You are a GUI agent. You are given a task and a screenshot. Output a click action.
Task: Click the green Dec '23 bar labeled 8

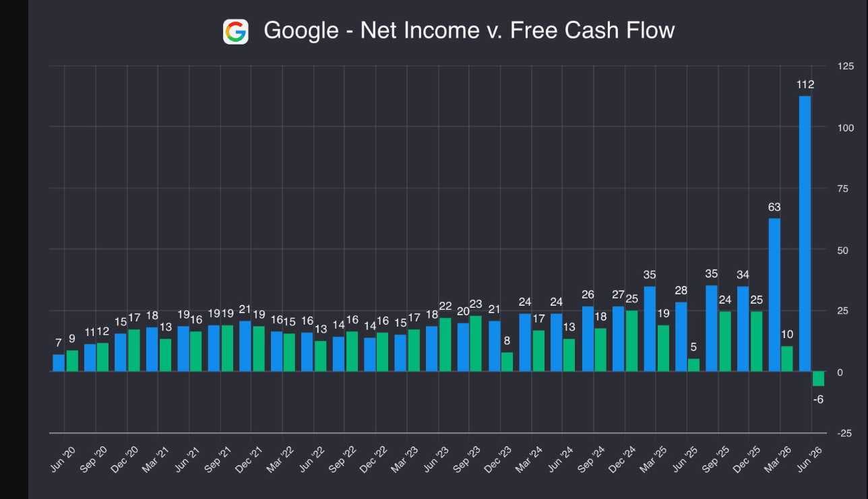point(507,362)
